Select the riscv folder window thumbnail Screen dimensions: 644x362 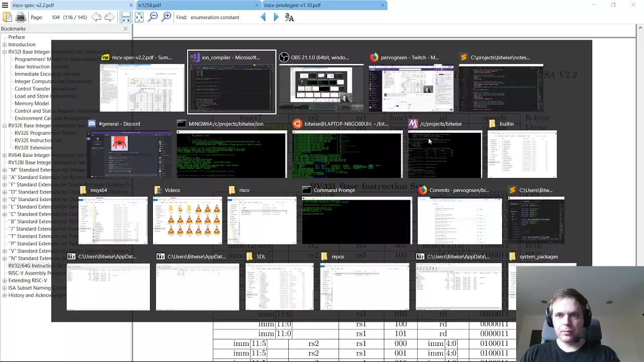tap(262, 221)
